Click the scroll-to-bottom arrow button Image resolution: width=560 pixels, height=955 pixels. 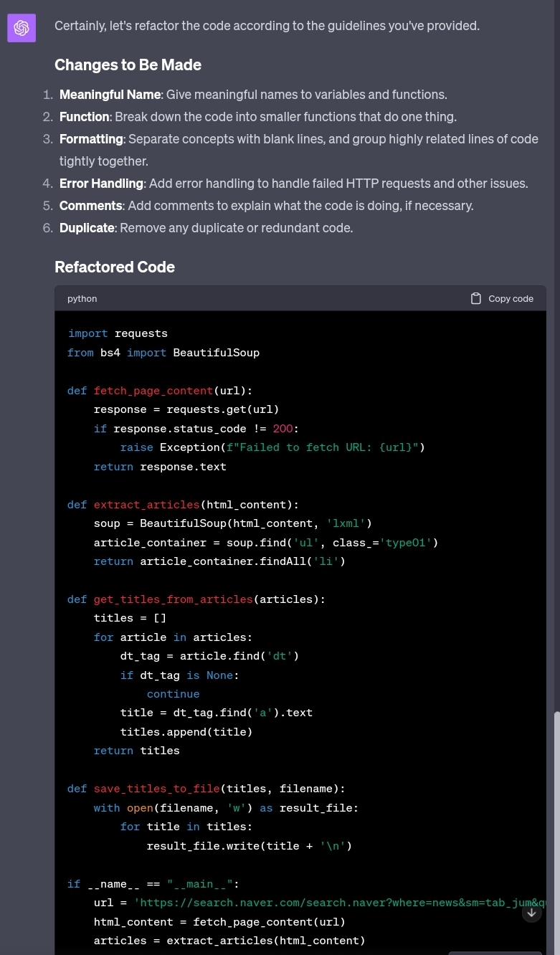click(x=531, y=912)
